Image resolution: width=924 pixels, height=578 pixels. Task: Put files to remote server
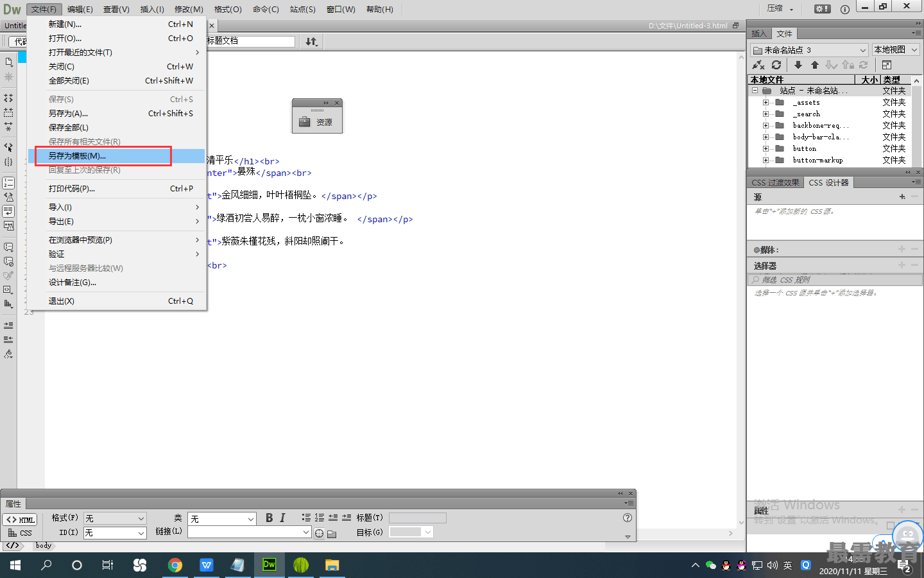coord(814,65)
